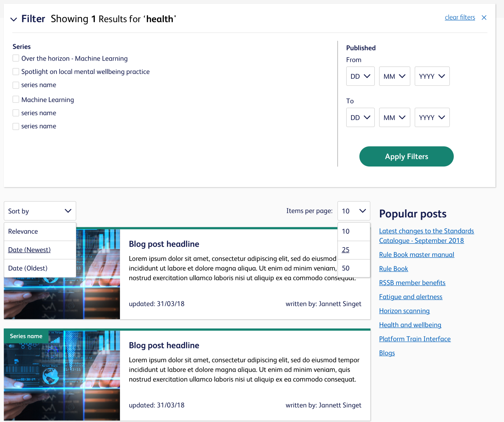Image resolution: width=504 pixels, height=422 pixels.
Task: Open the From MM month dropdown
Action: [394, 76]
